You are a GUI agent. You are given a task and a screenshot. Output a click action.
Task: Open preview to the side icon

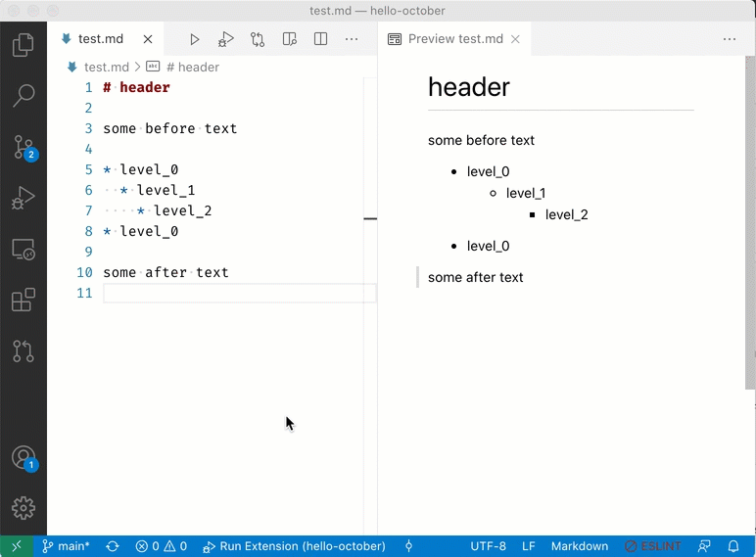pyautogui.click(x=289, y=39)
